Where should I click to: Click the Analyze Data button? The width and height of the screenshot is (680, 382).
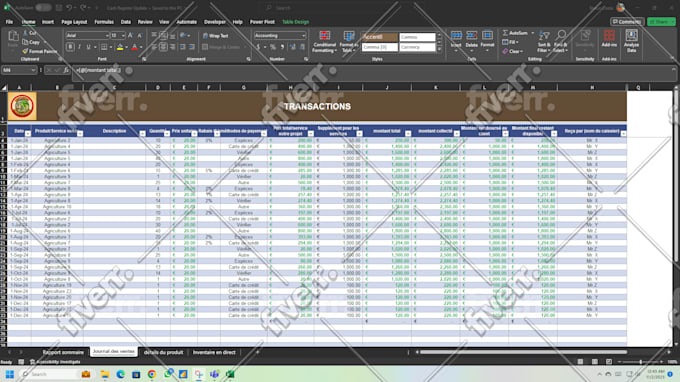[x=631, y=41]
